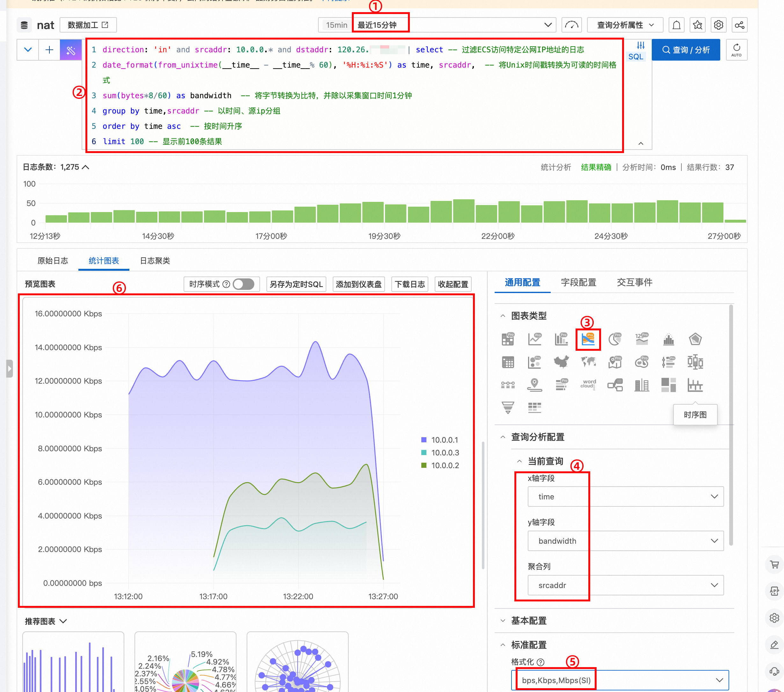The height and width of the screenshot is (692, 784).
Task: Click the 收起配置 button
Action: [x=453, y=284]
